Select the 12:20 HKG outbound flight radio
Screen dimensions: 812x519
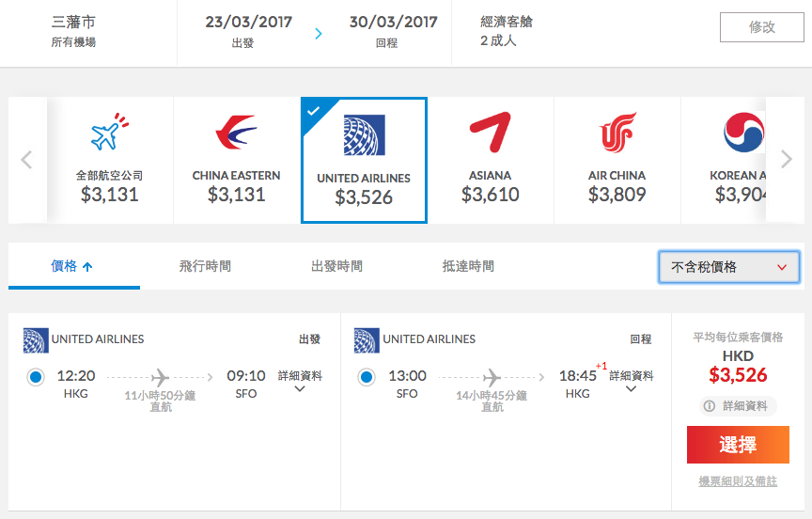coord(36,377)
